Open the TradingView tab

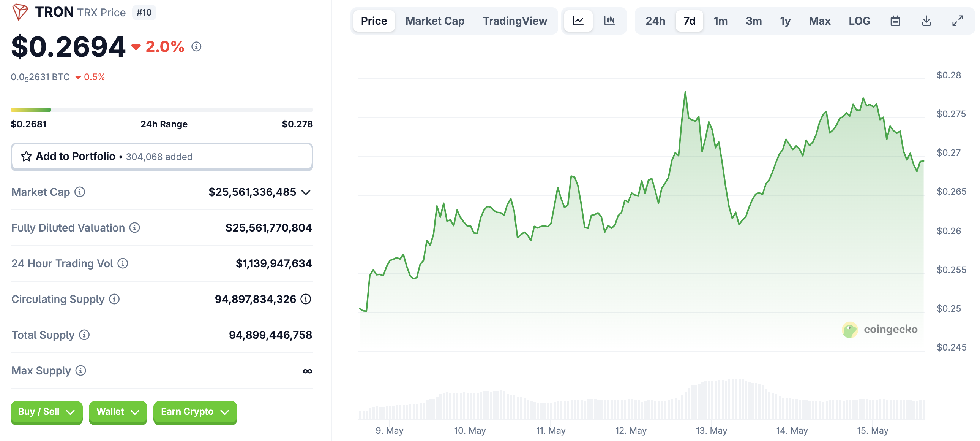click(x=515, y=21)
